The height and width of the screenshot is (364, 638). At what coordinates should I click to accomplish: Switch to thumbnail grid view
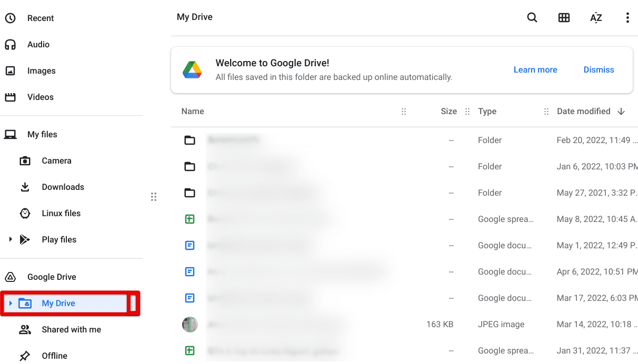pyautogui.click(x=564, y=17)
